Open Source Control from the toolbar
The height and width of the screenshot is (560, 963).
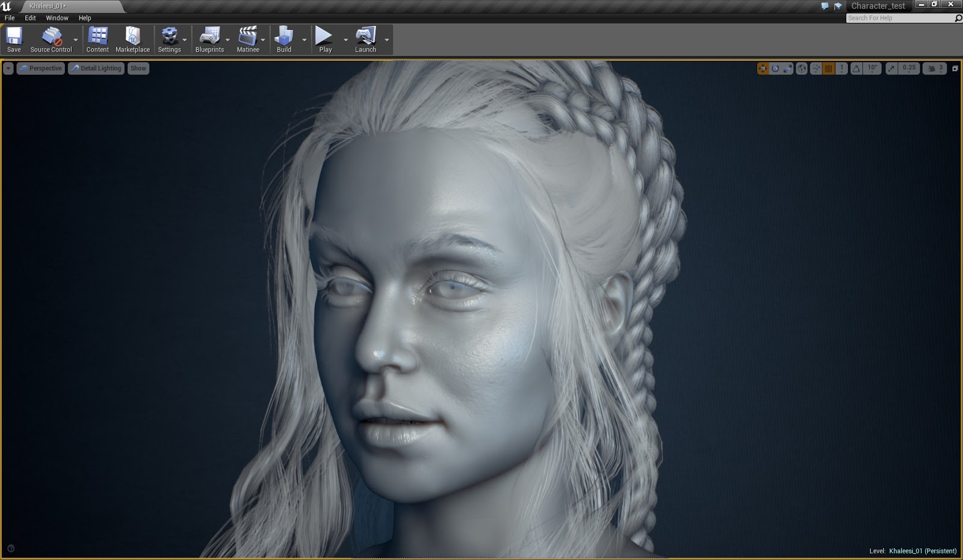(51, 40)
